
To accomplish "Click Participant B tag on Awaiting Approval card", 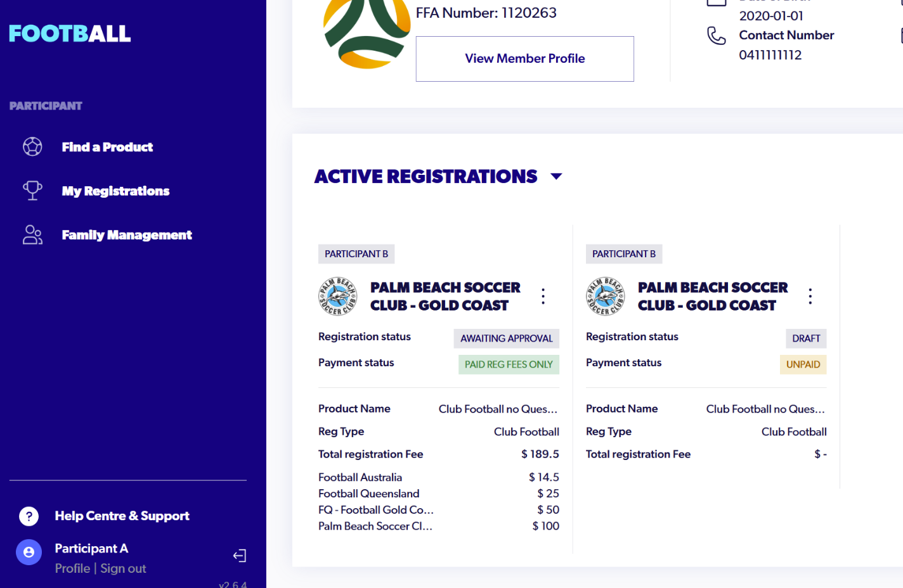I will [356, 254].
